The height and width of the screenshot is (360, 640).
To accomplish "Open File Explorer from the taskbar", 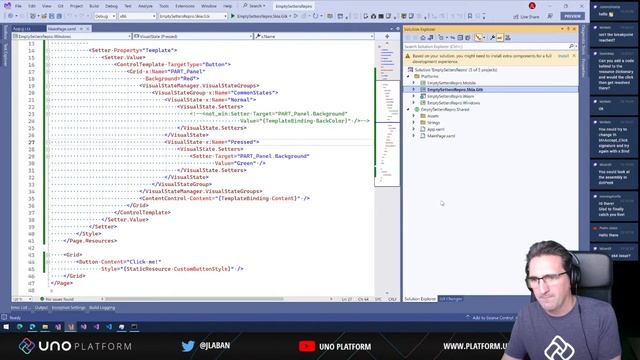I will 45,327.
